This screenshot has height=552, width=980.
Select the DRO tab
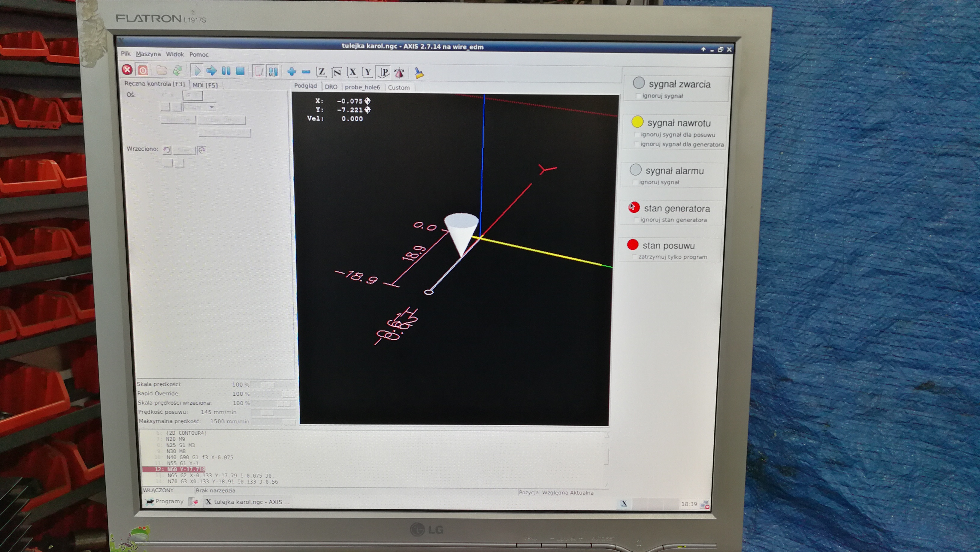pyautogui.click(x=331, y=87)
